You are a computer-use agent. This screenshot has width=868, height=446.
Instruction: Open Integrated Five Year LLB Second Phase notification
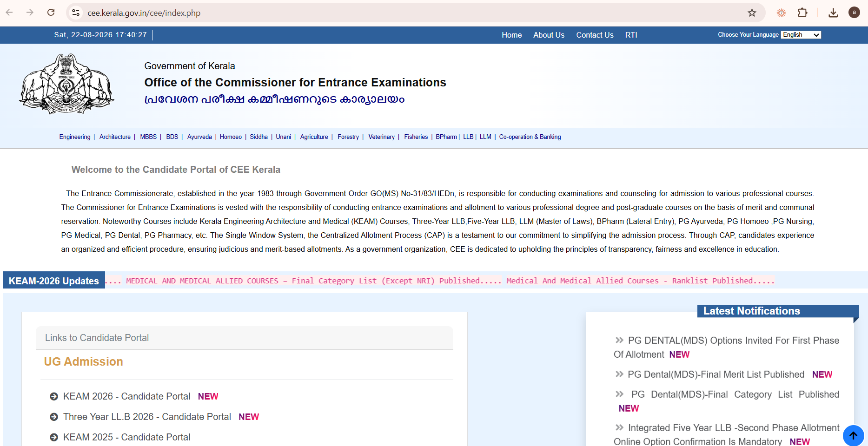[x=727, y=434]
